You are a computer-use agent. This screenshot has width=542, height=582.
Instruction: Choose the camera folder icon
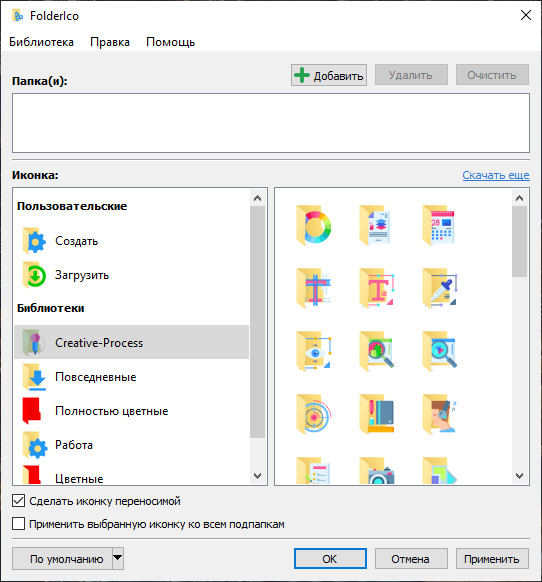377,470
